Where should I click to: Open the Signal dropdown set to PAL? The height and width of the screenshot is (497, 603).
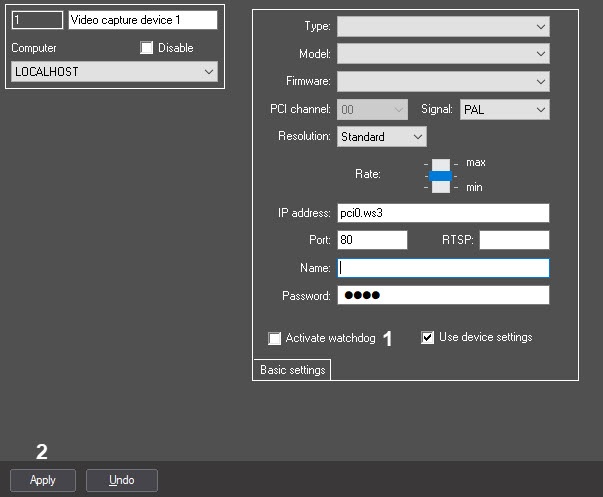[504, 109]
